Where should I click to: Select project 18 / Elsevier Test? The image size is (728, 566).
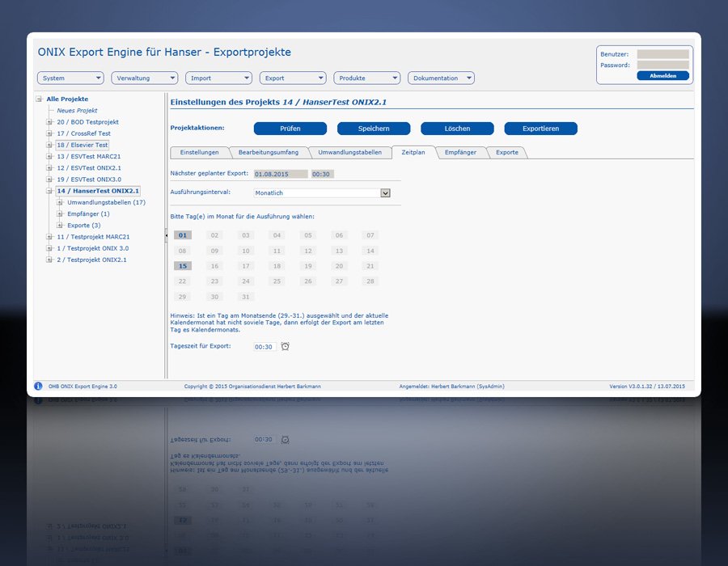(x=83, y=145)
